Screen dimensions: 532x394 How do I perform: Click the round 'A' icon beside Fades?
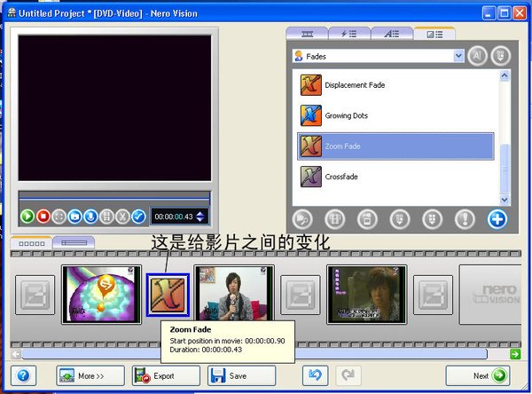coord(477,56)
